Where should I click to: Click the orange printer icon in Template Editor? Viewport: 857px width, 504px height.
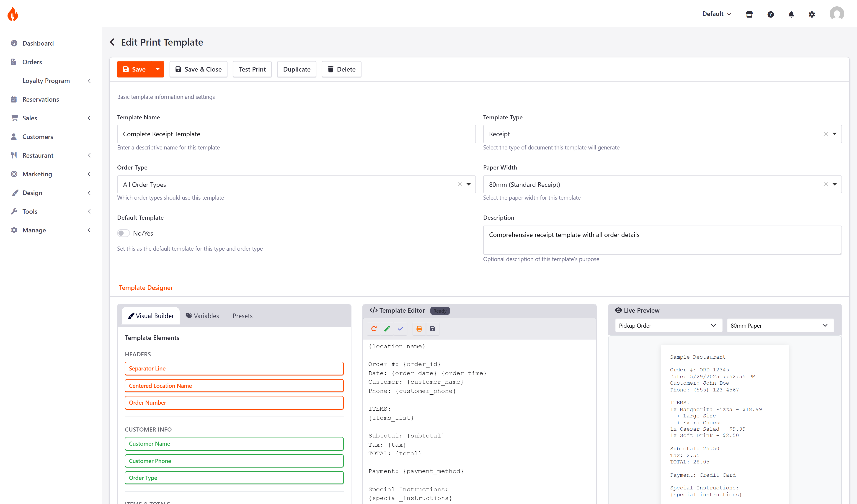[x=419, y=329]
